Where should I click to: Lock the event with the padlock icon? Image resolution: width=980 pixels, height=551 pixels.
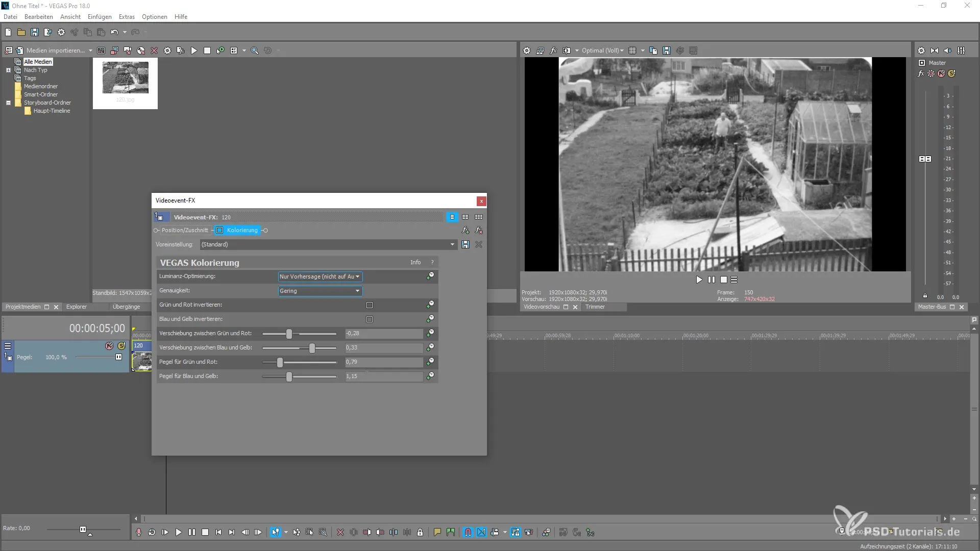point(420,532)
